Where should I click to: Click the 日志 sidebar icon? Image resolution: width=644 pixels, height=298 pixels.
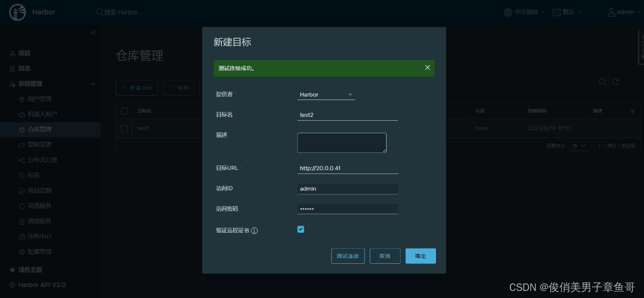click(12, 68)
